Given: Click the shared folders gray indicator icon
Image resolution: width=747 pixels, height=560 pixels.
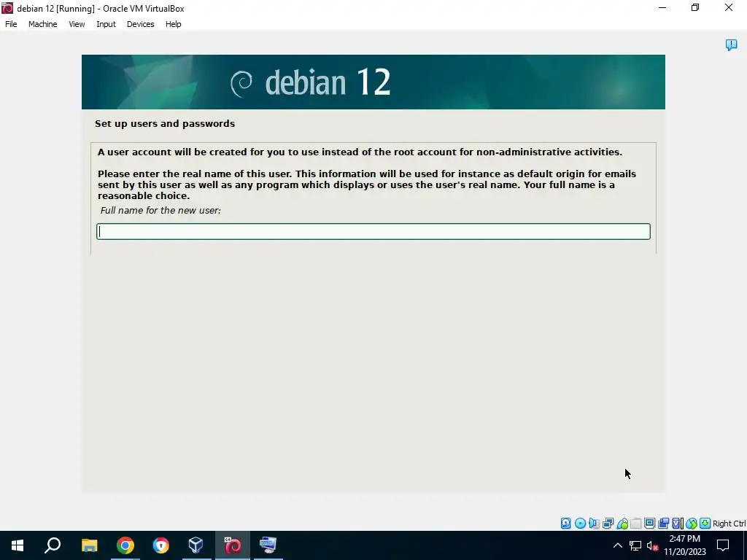Looking at the screenshot, I should (x=635, y=524).
